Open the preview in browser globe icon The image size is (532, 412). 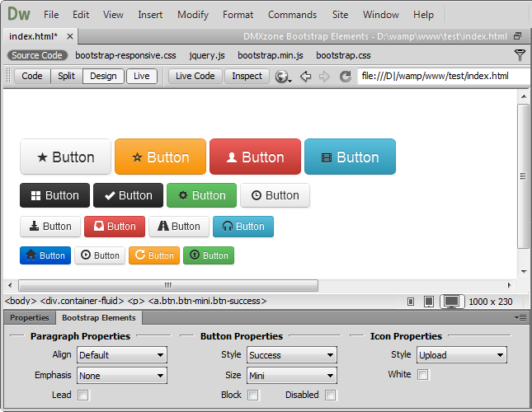coord(283,77)
